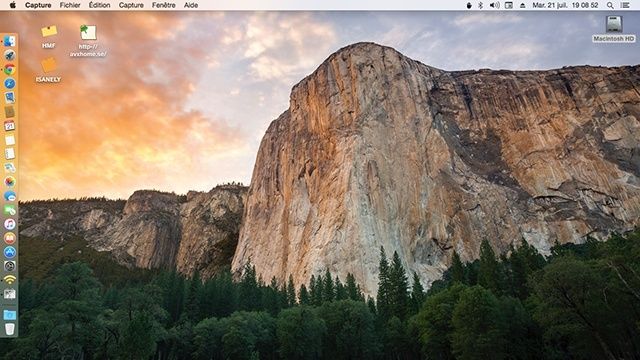Click the Capture screenshot app icon in Dock
Viewport: 640px width, 360px height.
click(9, 294)
